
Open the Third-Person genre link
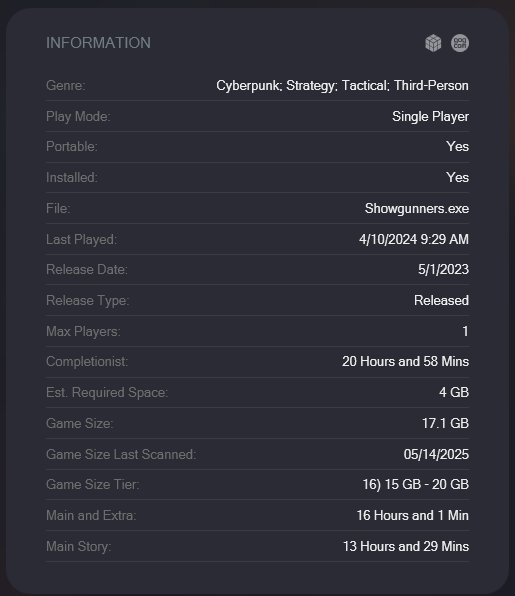tap(431, 86)
